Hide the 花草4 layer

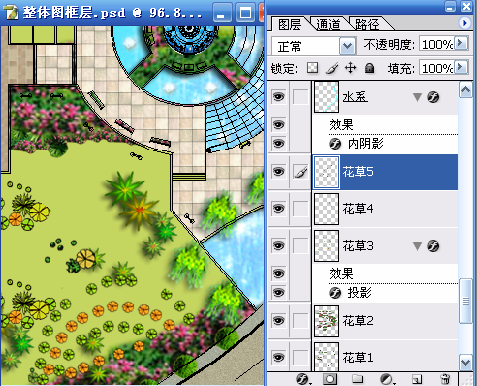[279, 209]
